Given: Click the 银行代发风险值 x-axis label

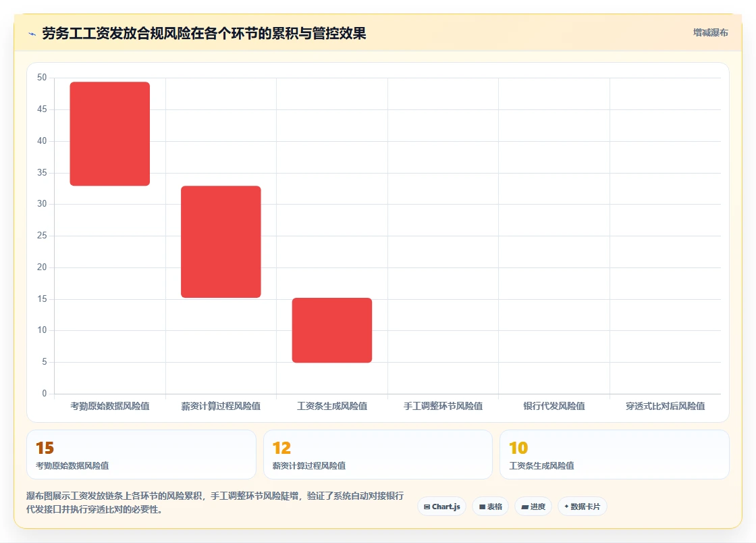Looking at the screenshot, I should pos(554,406).
